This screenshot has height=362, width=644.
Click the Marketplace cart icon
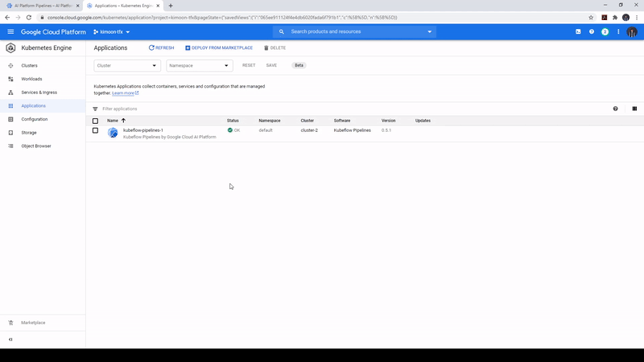[x=10, y=323]
